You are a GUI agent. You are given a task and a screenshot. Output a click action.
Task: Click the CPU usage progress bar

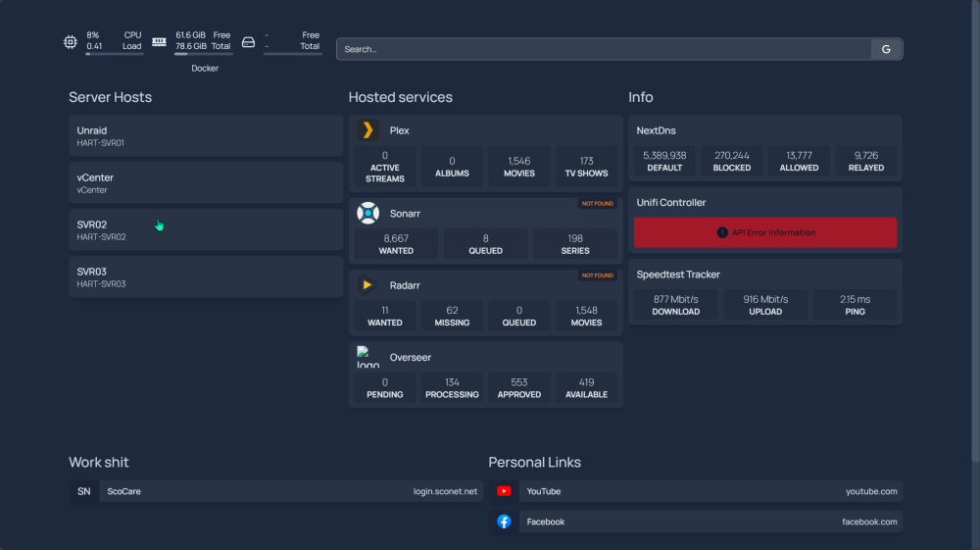click(x=115, y=54)
